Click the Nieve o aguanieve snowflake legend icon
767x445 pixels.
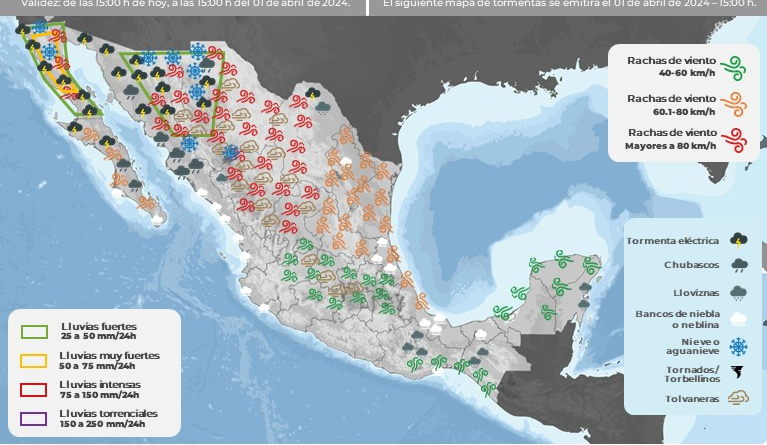pyautogui.click(x=738, y=347)
